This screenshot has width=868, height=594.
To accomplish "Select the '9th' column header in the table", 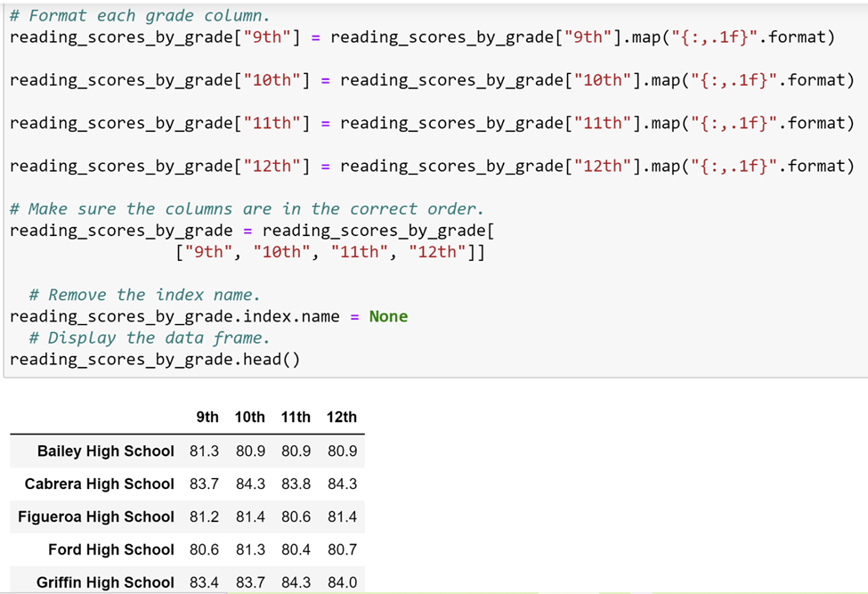I will point(207,417).
